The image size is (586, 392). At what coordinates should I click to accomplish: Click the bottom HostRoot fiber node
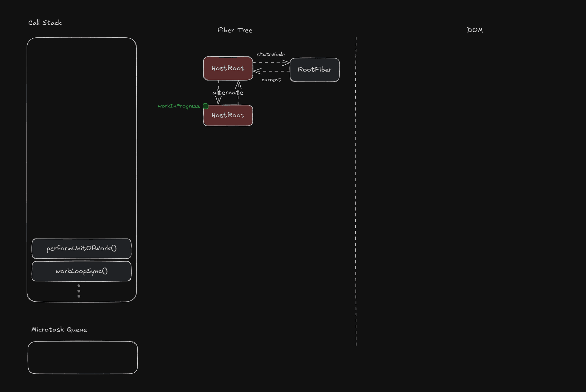228,115
